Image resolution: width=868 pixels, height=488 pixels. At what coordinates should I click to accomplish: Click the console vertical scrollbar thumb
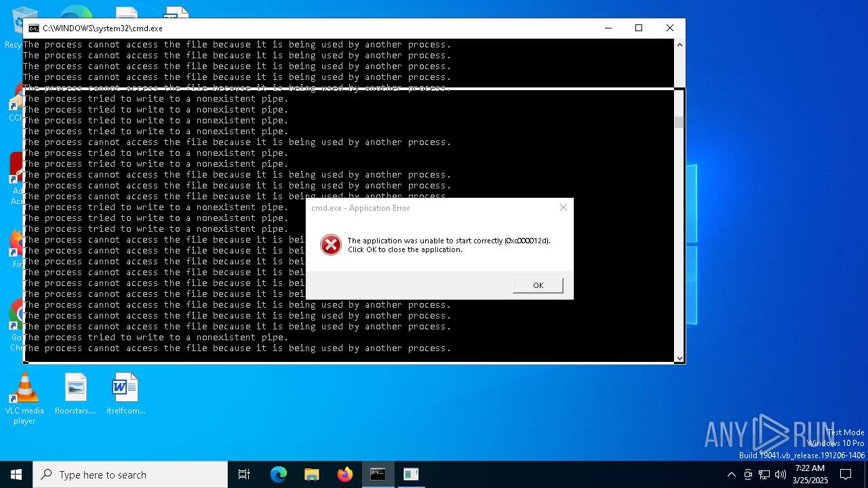point(679,122)
